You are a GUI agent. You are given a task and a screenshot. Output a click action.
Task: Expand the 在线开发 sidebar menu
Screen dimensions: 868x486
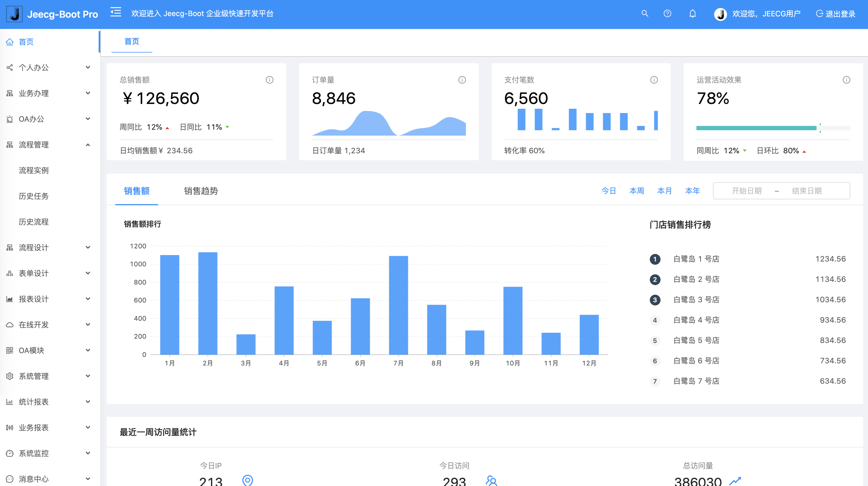(49, 325)
